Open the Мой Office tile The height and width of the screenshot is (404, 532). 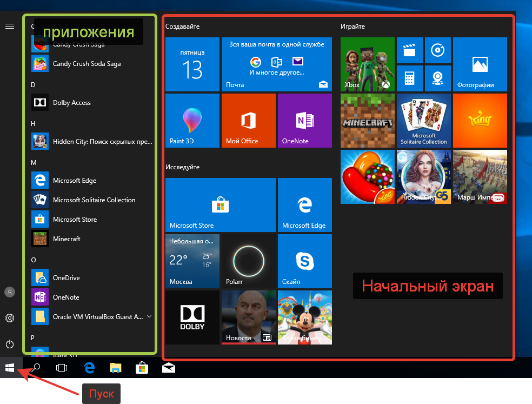click(248, 121)
